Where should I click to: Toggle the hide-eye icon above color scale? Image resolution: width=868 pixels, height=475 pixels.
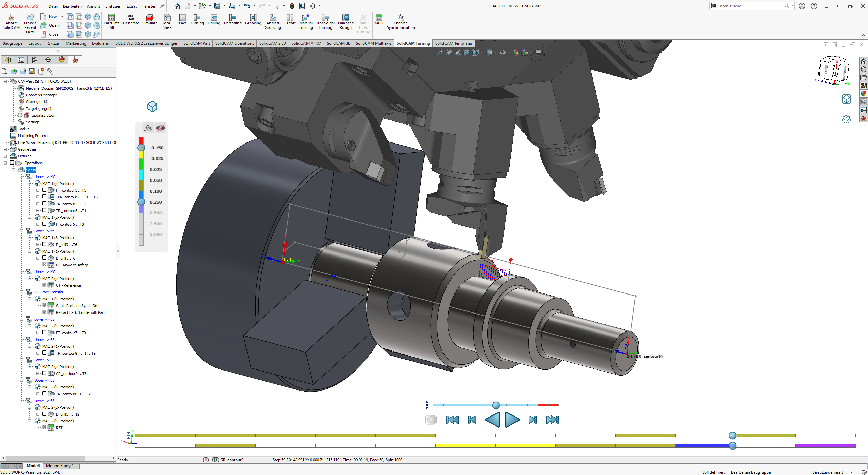[161, 128]
